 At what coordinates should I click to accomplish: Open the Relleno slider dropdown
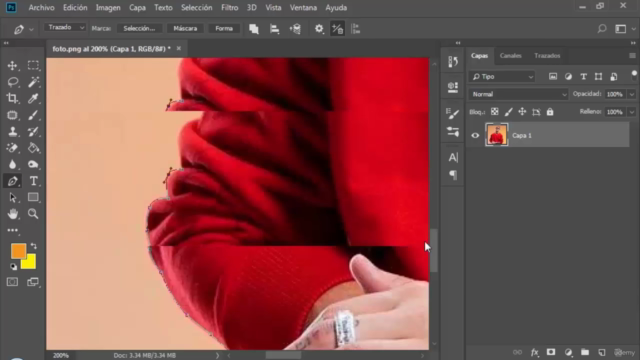[x=631, y=112]
